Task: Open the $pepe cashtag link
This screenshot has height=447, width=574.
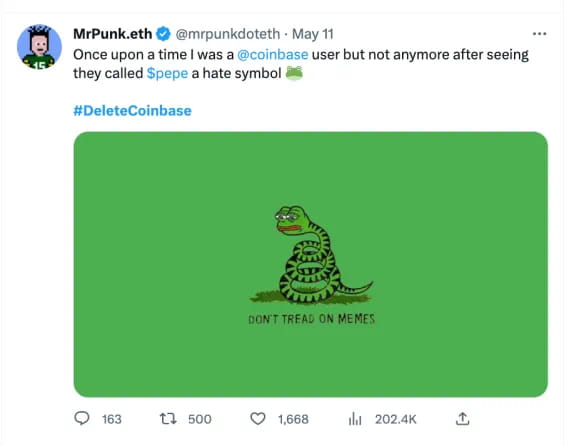Action: click(167, 73)
